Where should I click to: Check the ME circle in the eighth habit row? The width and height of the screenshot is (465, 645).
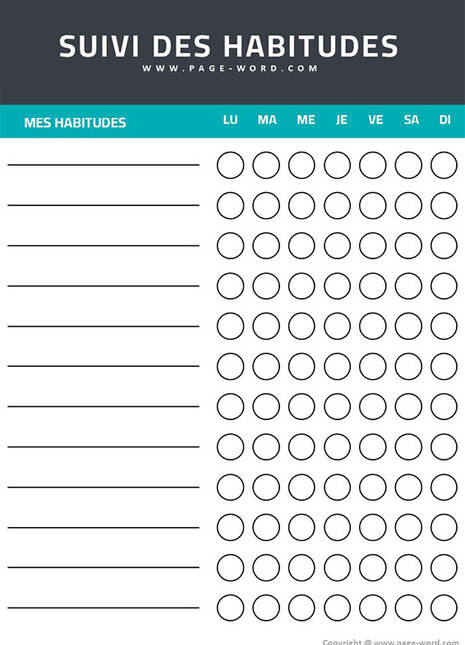(302, 447)
